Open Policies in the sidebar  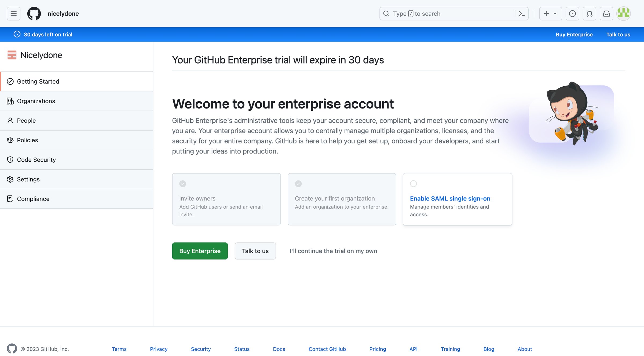77,140
